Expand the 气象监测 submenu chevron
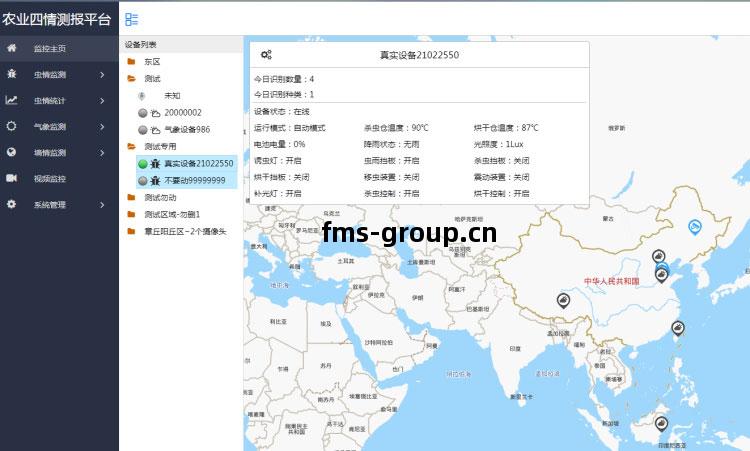 click(102, 126)
